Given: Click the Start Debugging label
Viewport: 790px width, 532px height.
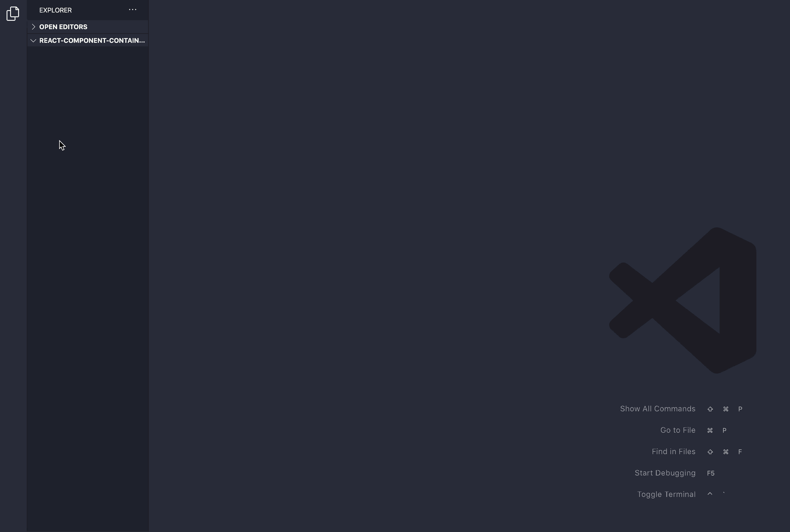Looking at the screenshot, I should [665, 473].
